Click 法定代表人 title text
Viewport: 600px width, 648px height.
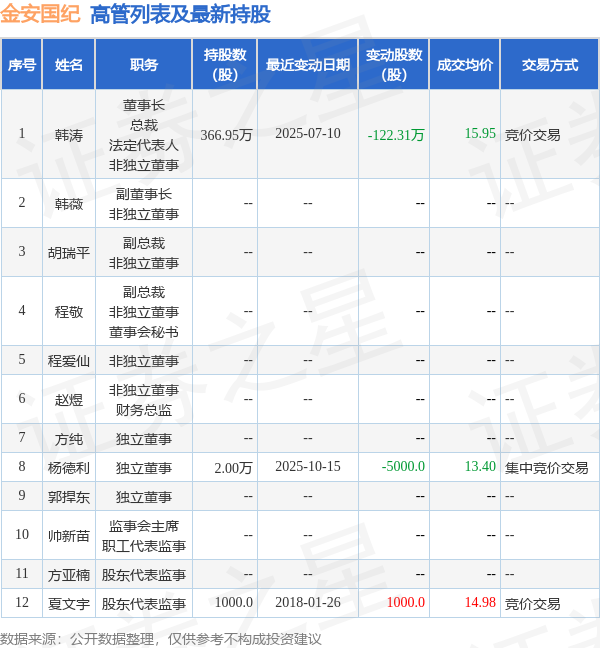[143, 145]
